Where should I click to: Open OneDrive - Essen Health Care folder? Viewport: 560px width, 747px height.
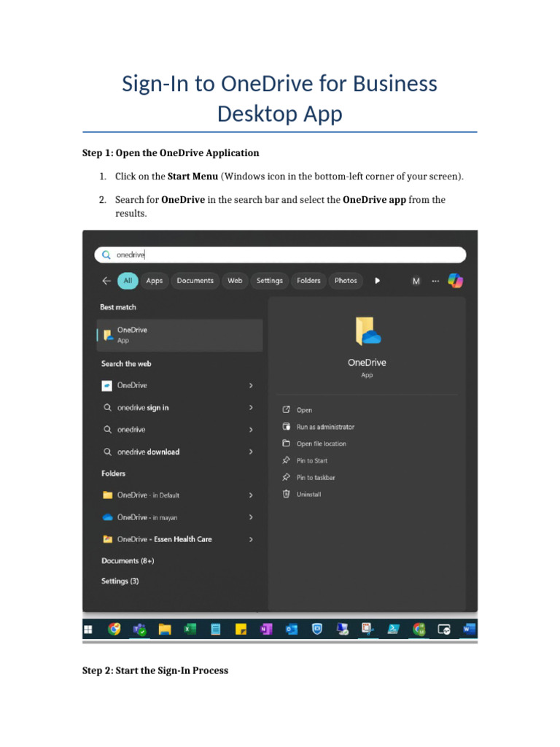[179, 539]
